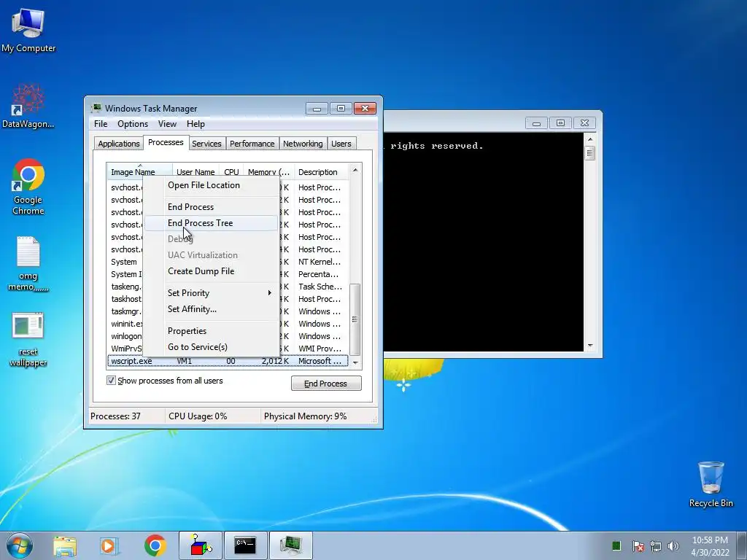The height and width of the screenshot is (560, 747).
Task: Click Physical Memory: 9% status entry
Action: click(x=306, y=416)
